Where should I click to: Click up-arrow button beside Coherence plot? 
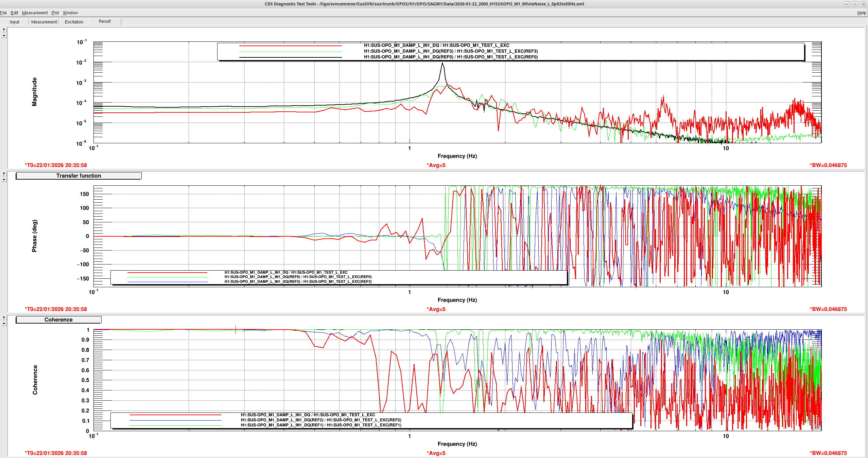[4, 323]
